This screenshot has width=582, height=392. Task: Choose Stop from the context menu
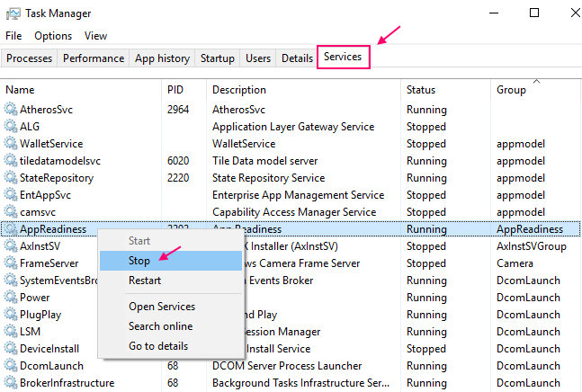(x=139, y=261)
